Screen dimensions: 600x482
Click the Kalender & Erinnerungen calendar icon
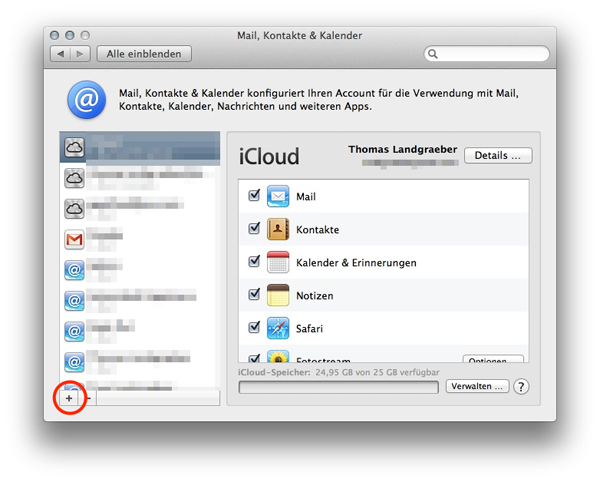278,262
